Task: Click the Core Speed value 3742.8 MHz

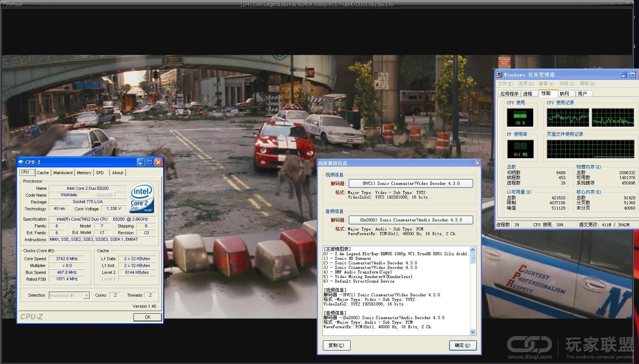Action: [x=67, y=259]
